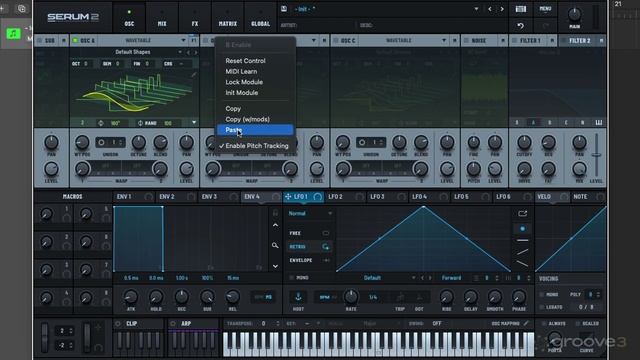This screenshot has height=360, width=640.
Task: Open the preset browser icon
Action: click(520, 9)
